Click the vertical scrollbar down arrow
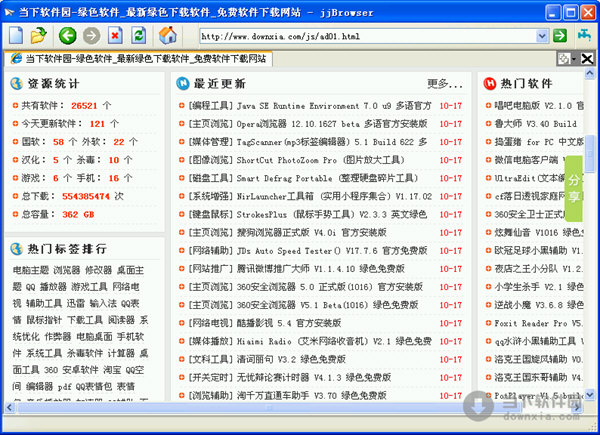This screenshot has height=435, width=600. [x=590, y=395]
